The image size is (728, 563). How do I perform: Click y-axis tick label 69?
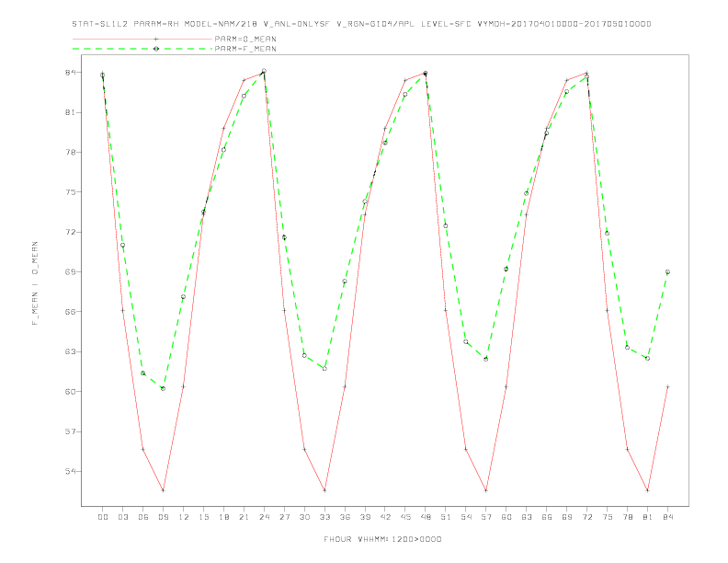pyautogui.click(x=71, y=271)
